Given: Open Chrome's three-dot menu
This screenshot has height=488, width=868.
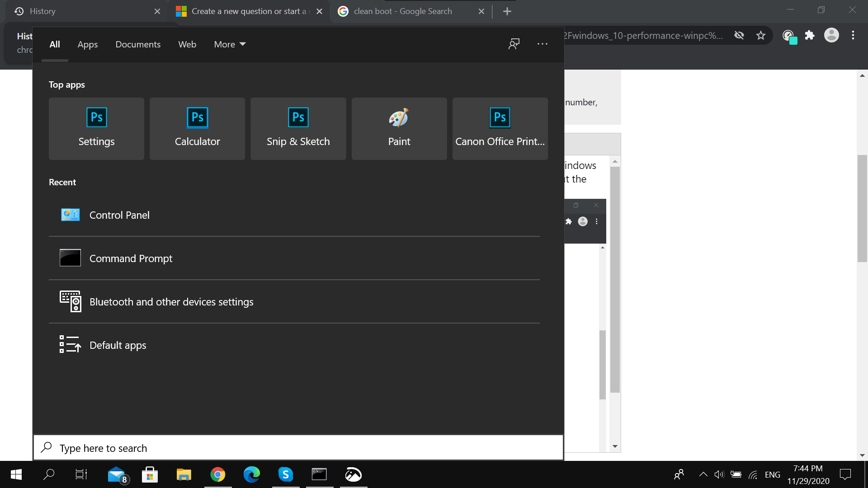Looking at the screenshot, I should pyautogui.click(x=853, y=35).
